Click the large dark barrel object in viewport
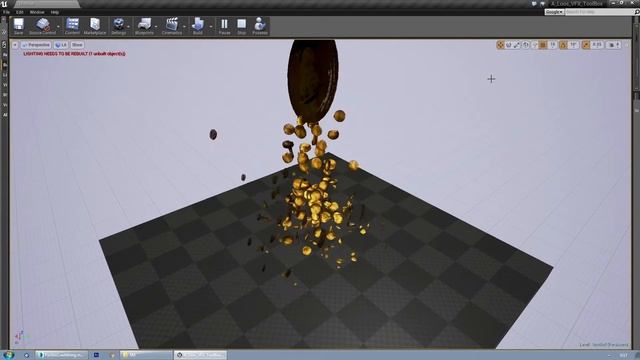 click(x=313, y=80)
